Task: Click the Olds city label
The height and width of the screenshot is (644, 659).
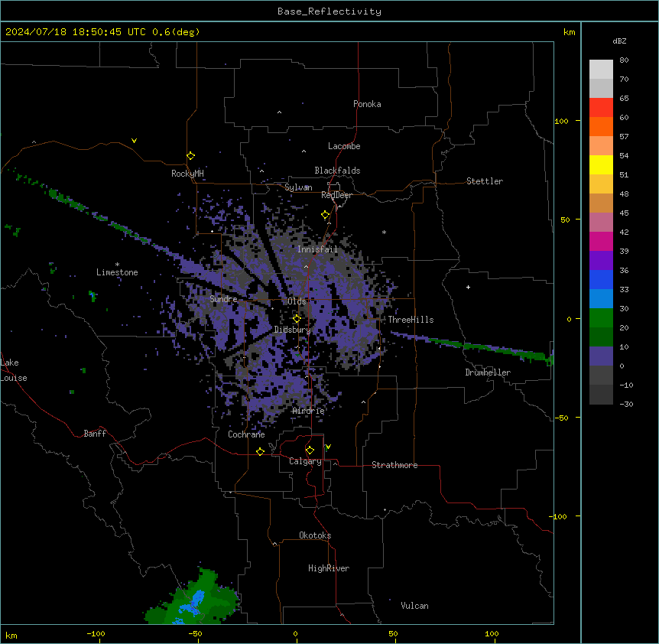Action: 297,301
